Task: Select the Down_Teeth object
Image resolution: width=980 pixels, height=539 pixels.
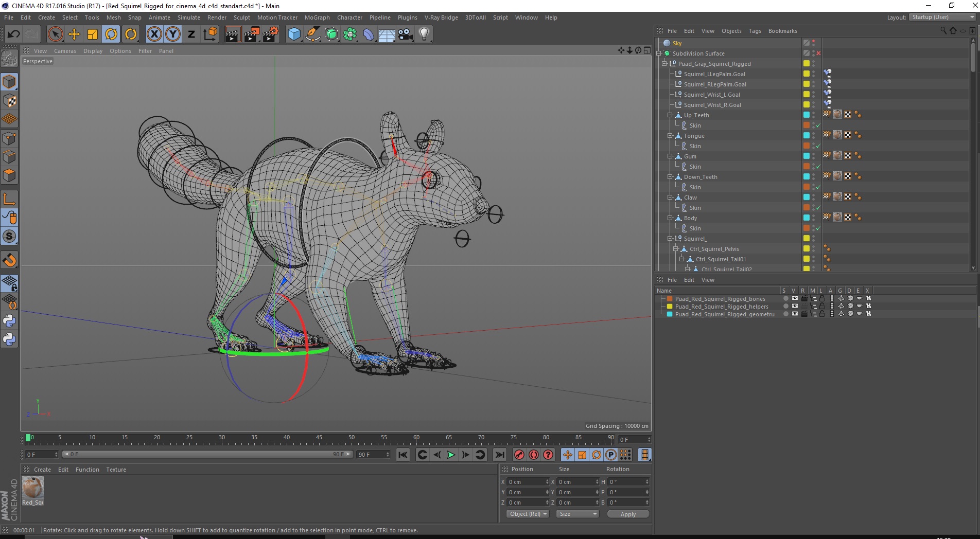Action: click(x=700, y=177)
